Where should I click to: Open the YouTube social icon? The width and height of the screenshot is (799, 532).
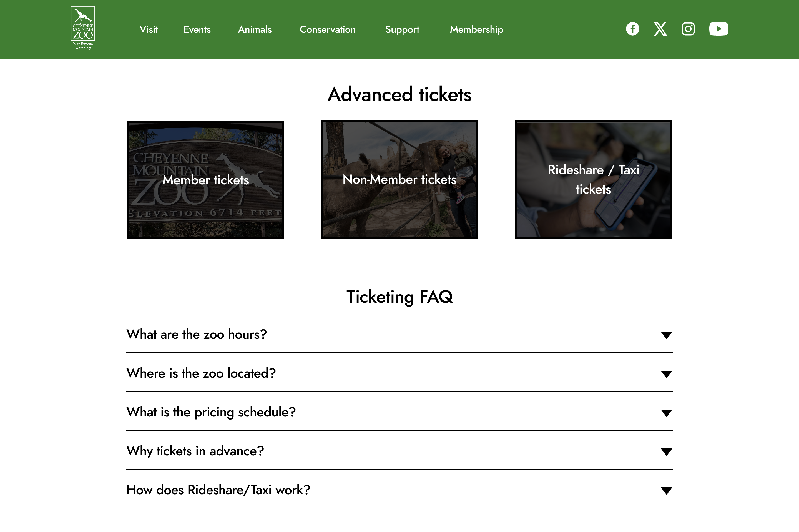click(718, 29)
